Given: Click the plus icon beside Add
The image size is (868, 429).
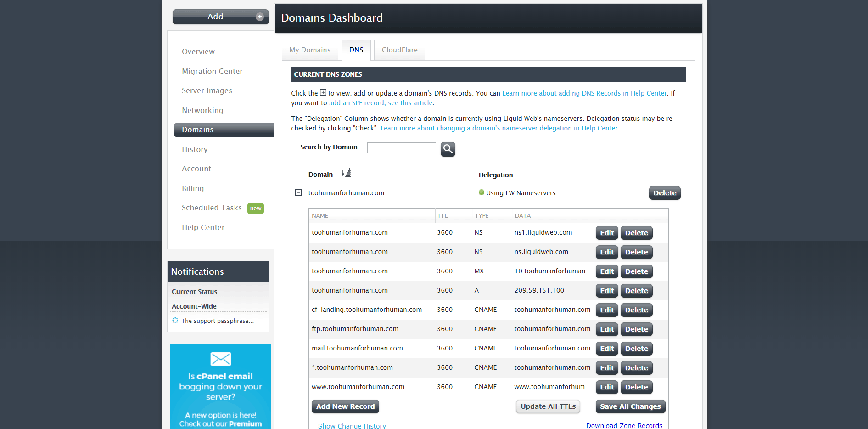Looking at the screenshot, I should (260, 17).
